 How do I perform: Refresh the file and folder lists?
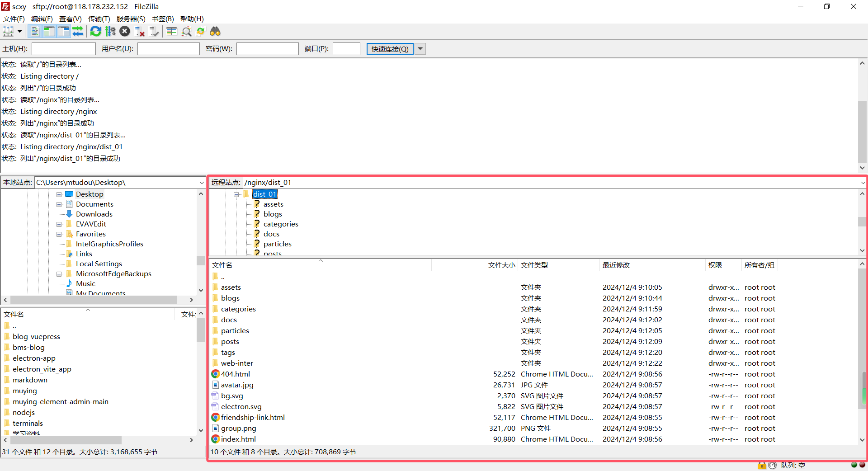point(95,31)
